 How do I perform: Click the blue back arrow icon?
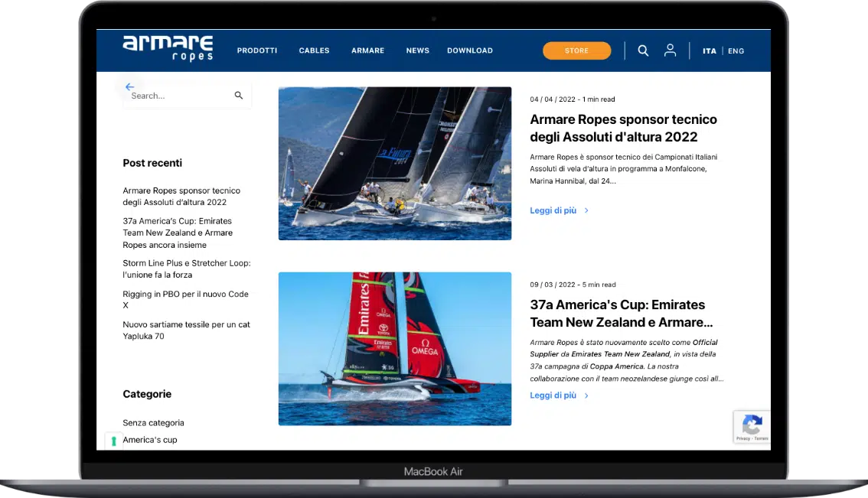pos(129,86)
